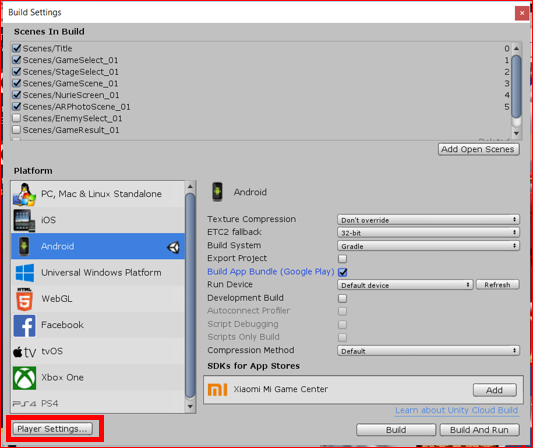
Task: Click the Android robot icon in platform list
Action: point(24,246)
